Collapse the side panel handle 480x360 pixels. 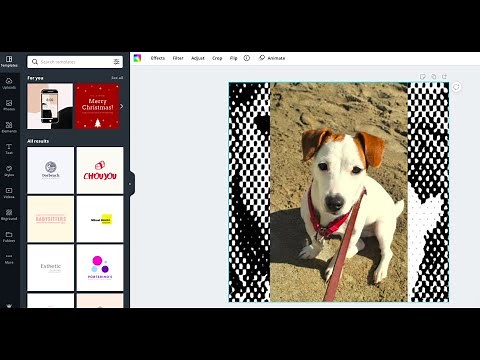tap(130, 184)
